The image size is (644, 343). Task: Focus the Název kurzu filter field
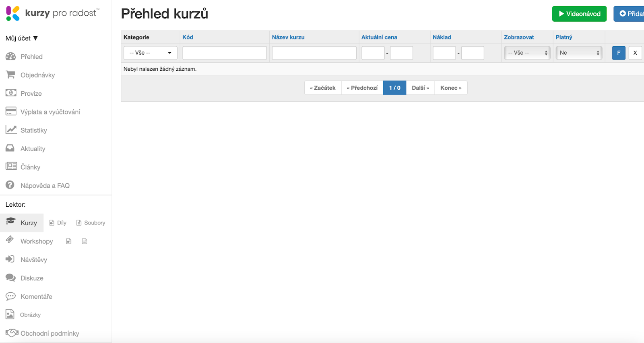314,53
